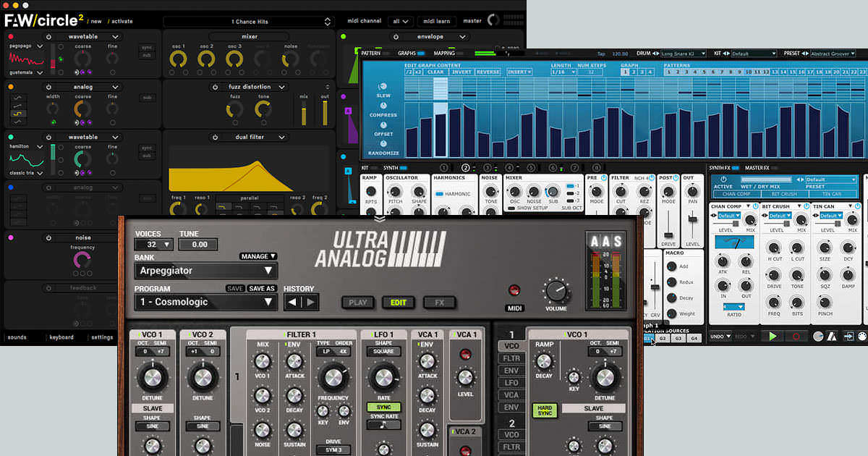Toggle the Slave button under Ultra Analog left VCO 1
Image resolution: width=868 pixels, height=456 pixels.
(153, 408)
